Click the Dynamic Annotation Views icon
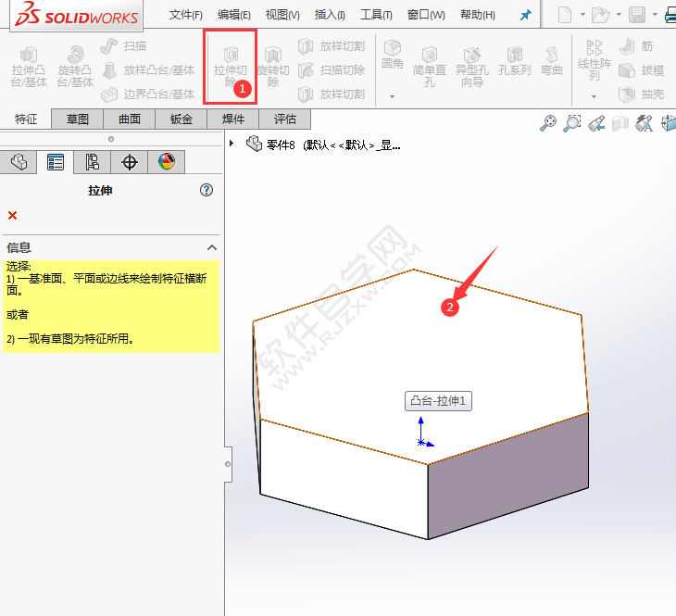Image resolution: width=676 pixels, height=616 pixels. click(645, 123)
